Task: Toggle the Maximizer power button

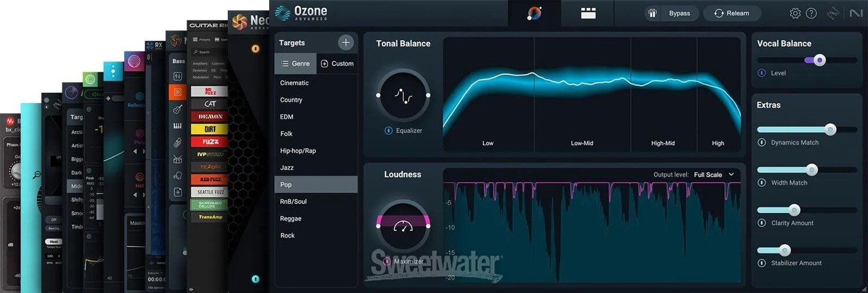Action: [387, 261]
